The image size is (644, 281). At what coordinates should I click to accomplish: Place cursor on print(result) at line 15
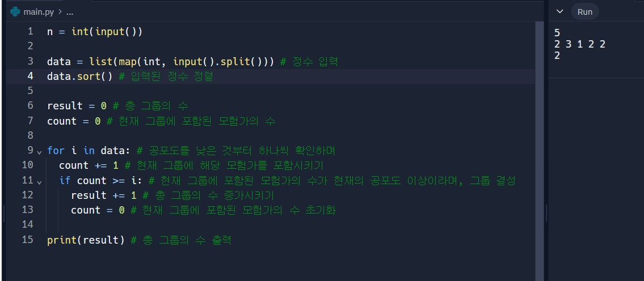(86, 240)
